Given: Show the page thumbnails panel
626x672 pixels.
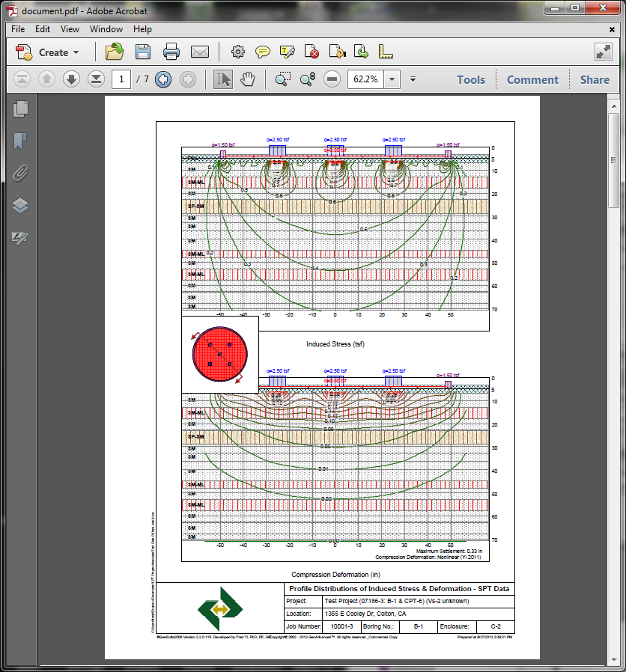Looking at the screenshot, I should [x=20, y=109].
